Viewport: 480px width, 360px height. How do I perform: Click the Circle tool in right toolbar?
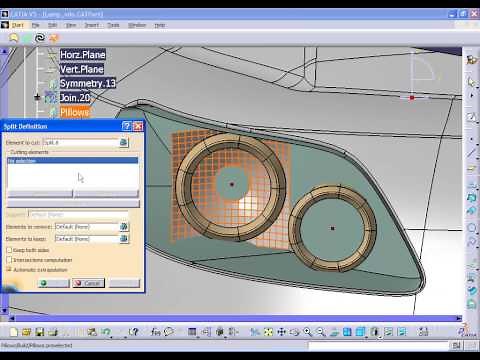(471, 228)
